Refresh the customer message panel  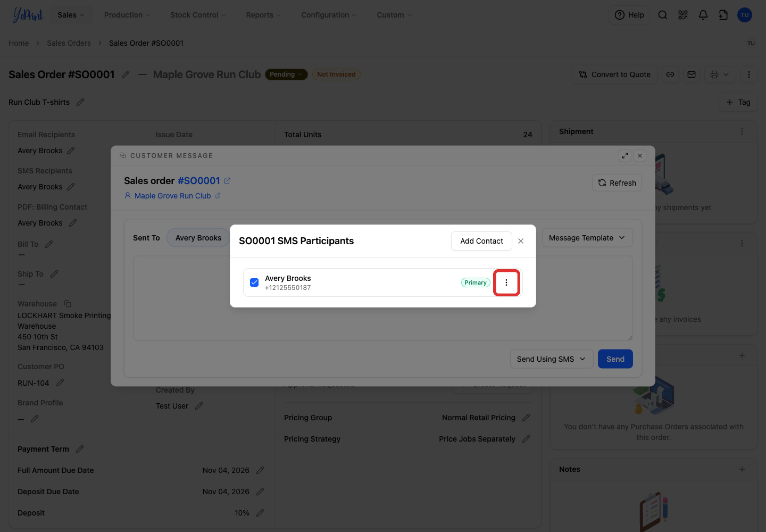[617, 183]
